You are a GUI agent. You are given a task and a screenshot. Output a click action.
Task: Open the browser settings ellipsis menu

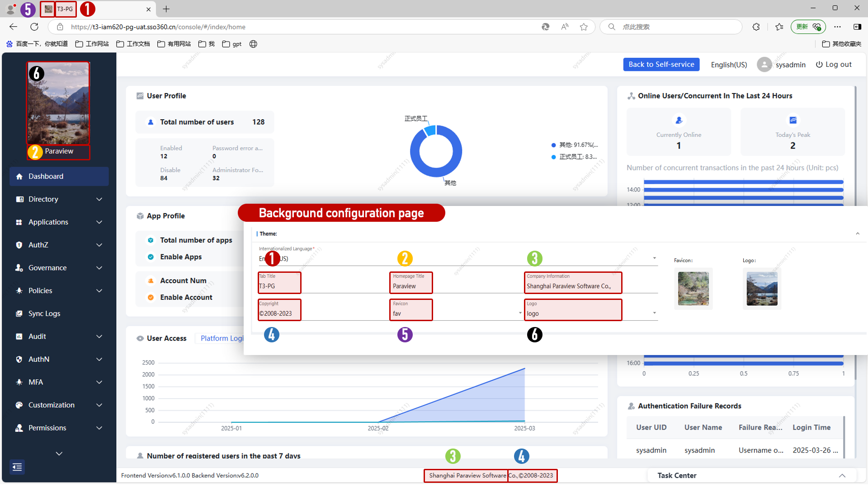point(837,27)
